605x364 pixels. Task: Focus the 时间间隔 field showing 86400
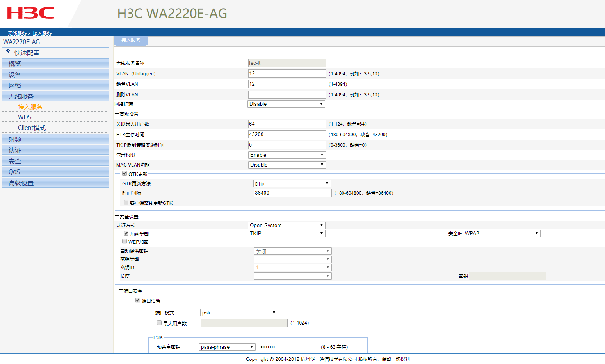[x=293, y=193]
